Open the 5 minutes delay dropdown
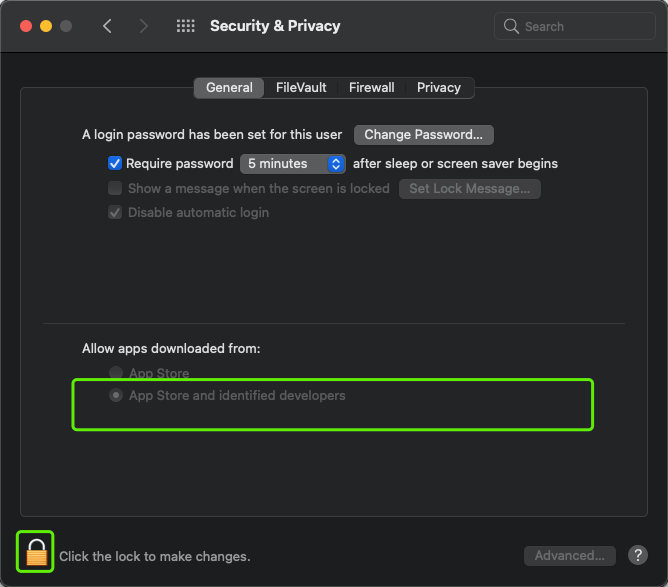Viewport: 668px width, 587px height. tap(293, 164)
